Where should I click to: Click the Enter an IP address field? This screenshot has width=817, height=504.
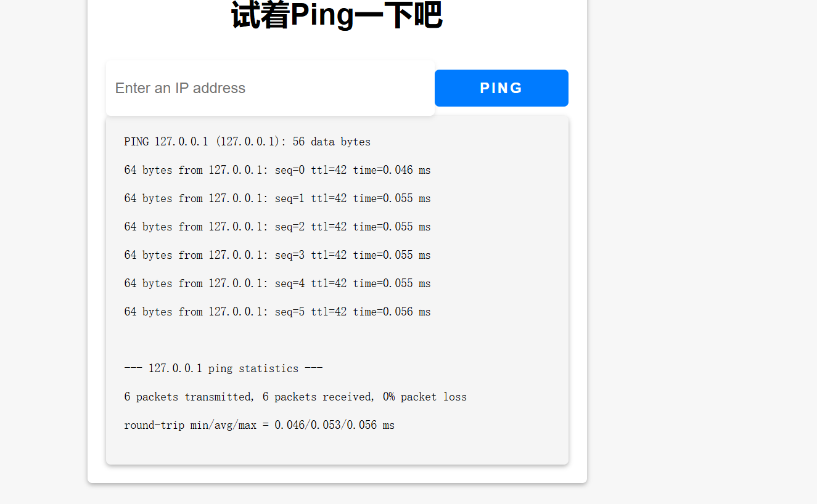click(270, 88)
